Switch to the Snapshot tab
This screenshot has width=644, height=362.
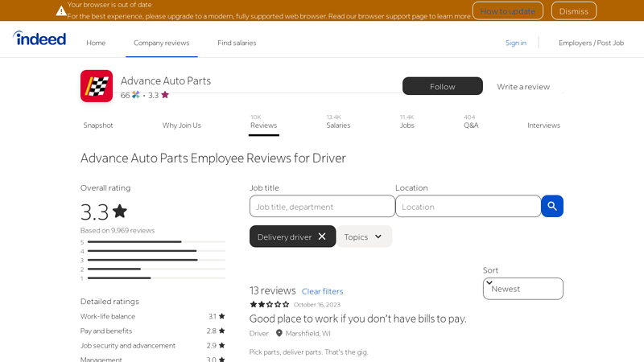[98, 125]
